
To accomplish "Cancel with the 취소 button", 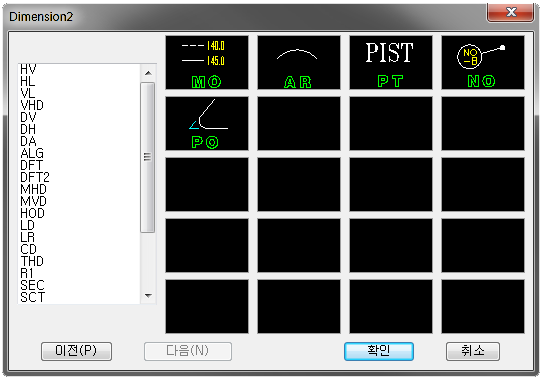I will 473,351.
